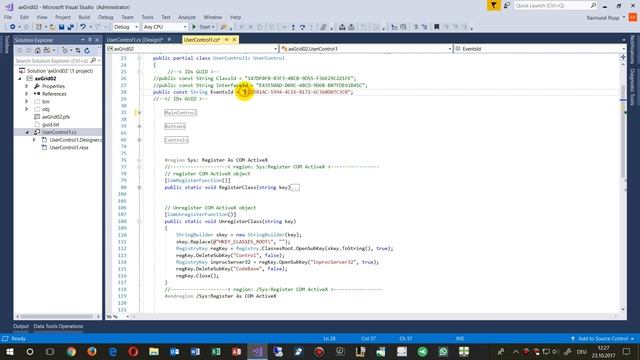Screen dimensions: 640x360
Task: Click the Open File toolbar icon
Action: [x=52, y=27]
